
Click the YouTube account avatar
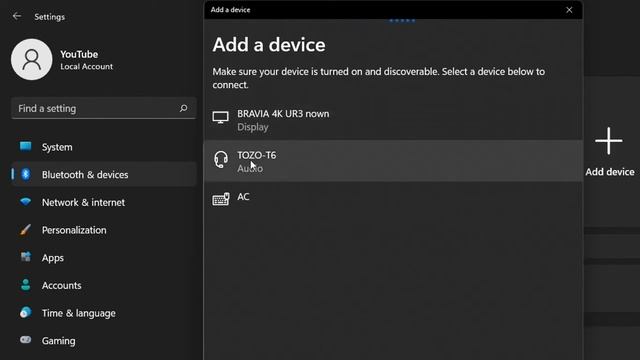pyautogui.click(x=32, y=60)
